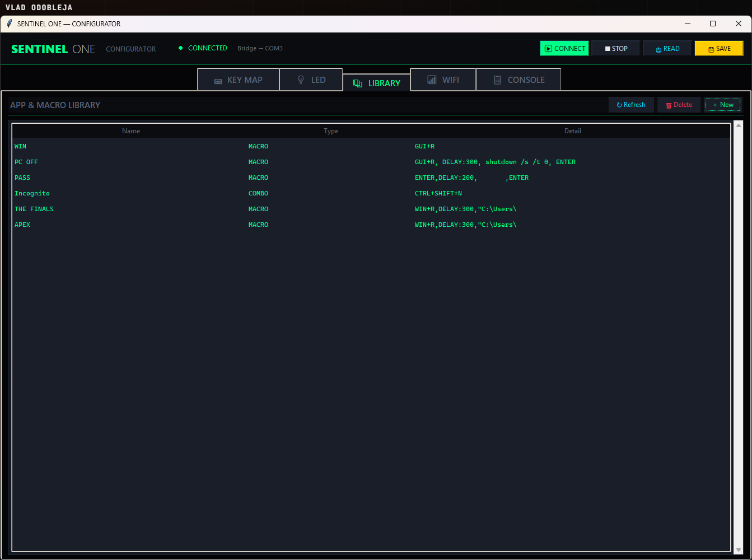Create a New library entry
Viewport: 752px width, 560px height.
coord(723,105)
